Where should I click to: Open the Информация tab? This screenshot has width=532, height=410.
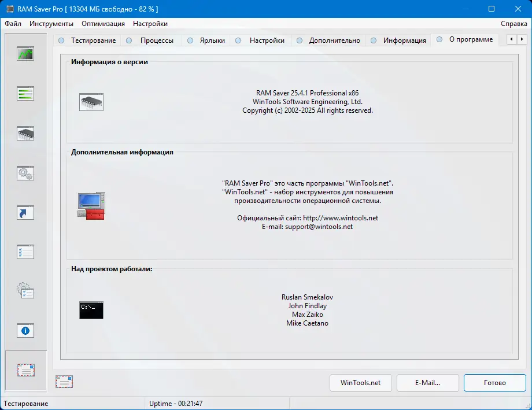(x=398, y=40)
